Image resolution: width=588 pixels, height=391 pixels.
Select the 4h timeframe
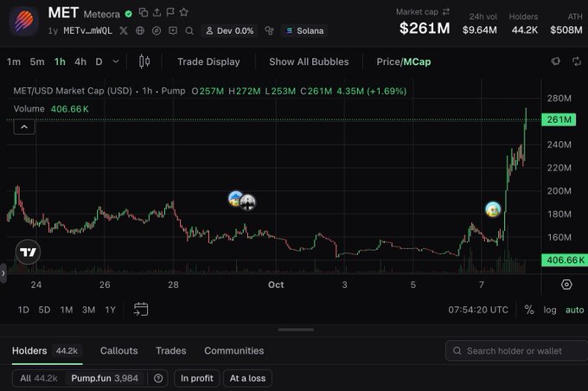pyautogui.click(x=80, y=61)
